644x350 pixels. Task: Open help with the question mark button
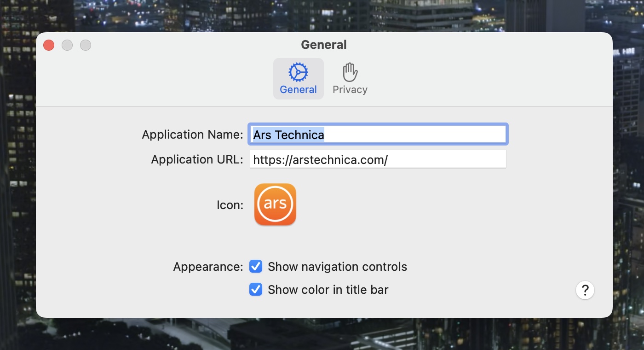[585, 291]
